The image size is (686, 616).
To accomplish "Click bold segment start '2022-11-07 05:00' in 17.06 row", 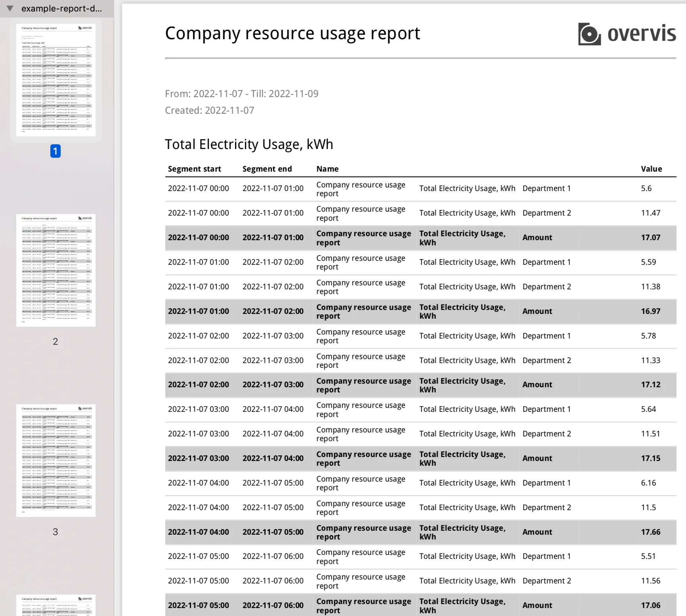I will click(198, 605).
